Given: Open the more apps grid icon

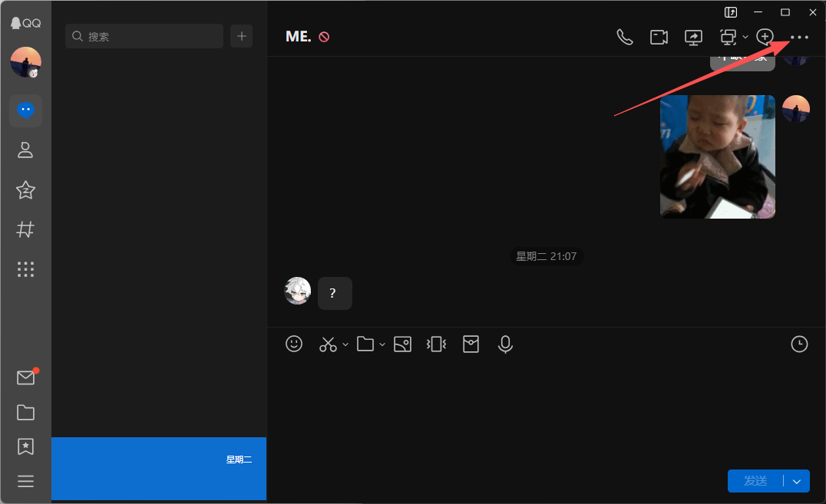Looking at the screenshot, I should pos(25,269).
